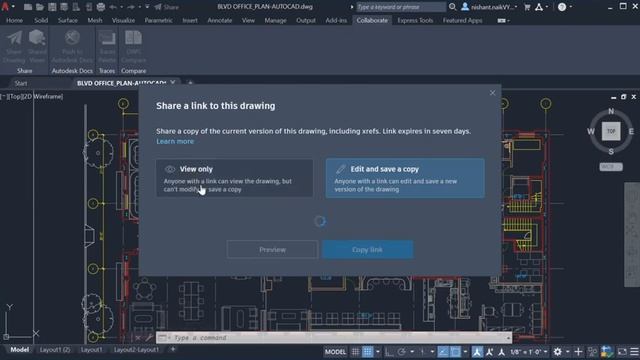Click the keyword search box

click(400, 7)
